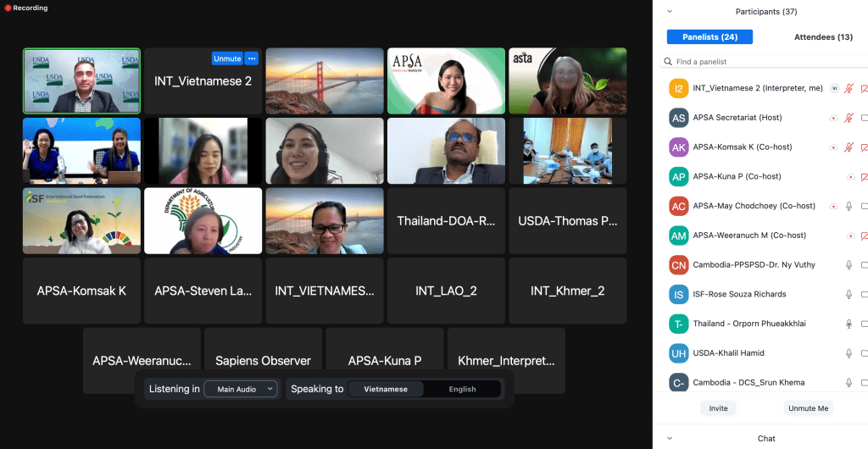Switch to the Panelists (24) tab

click(709, 37)
